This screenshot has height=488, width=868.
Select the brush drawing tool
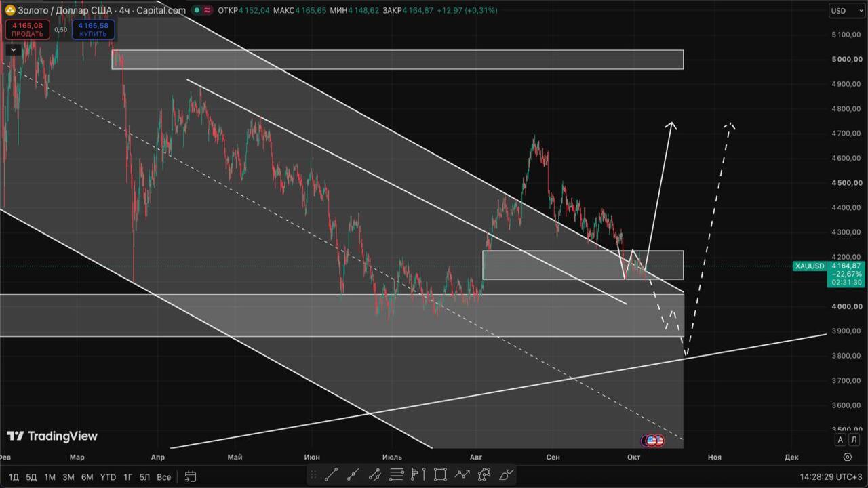(506, 474)
